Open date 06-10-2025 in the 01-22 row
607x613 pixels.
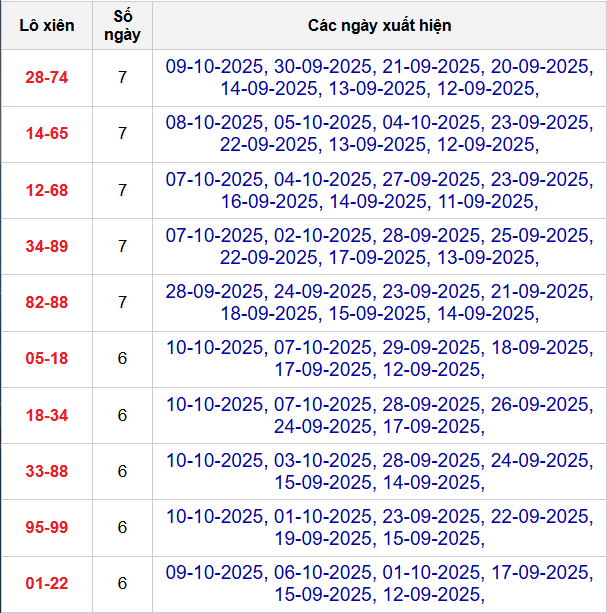(x=323, y=572)
